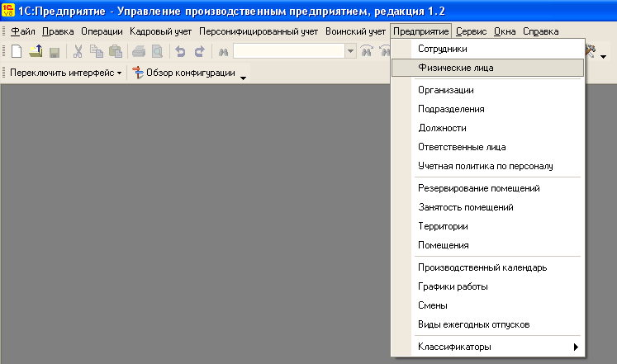
Task: Open the search field dropdown arrow
Action: (x=350, y=51)
